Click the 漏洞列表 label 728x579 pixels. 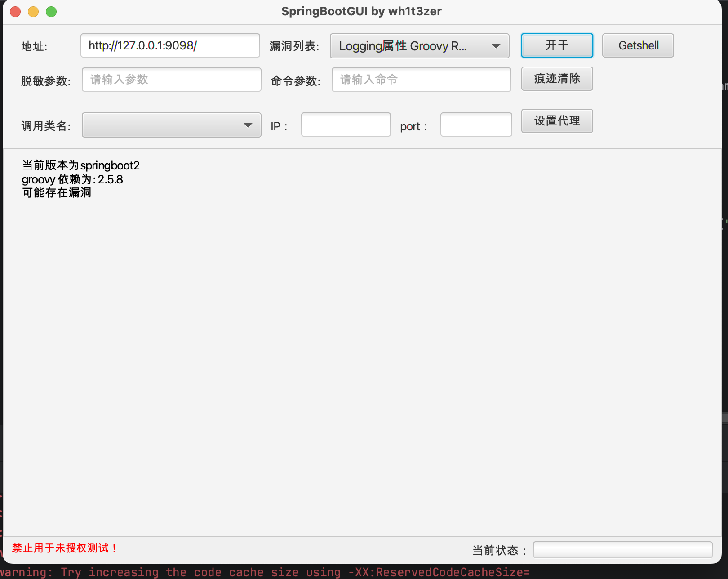pyautogui.click(x=294, y=46)
